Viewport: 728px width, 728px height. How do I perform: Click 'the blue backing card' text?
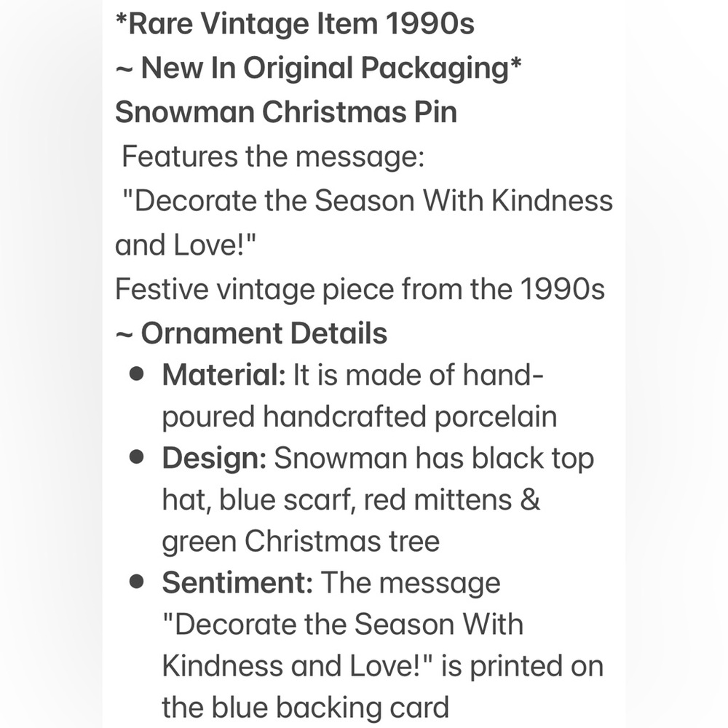click(x=306, y=708)
